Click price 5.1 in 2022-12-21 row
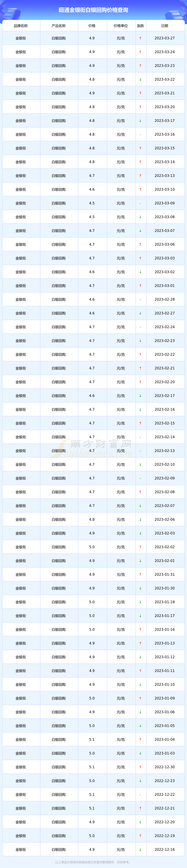This screenshot has height=868, width=187. click(x=92, y=808)
